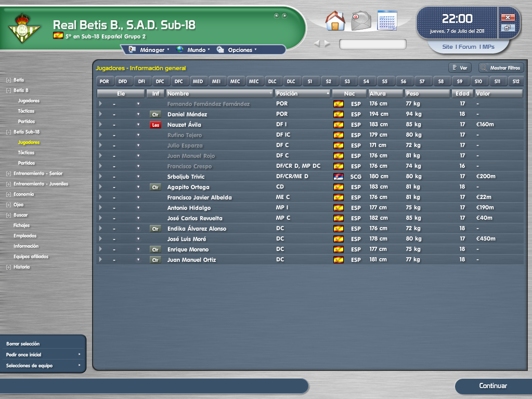Image resolution: width=532 pixels, height=399 pixels.
Task: Open the Mundo menu
Action: pyautogui.click(x=193, y=50)
